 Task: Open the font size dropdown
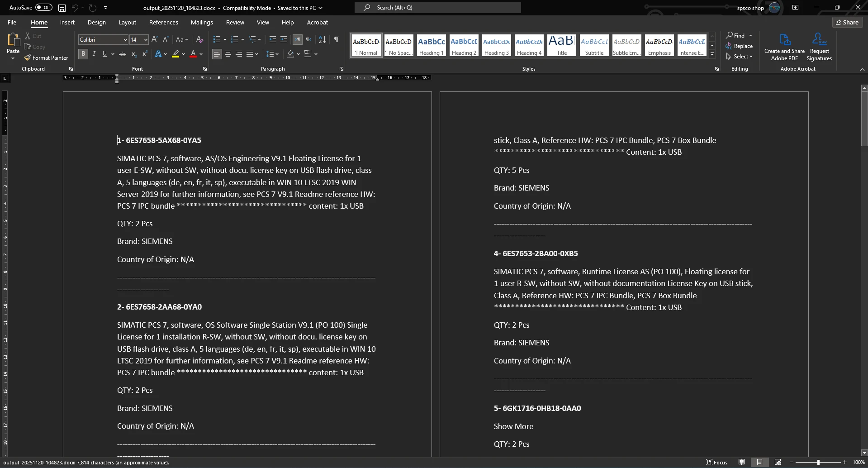146,40
